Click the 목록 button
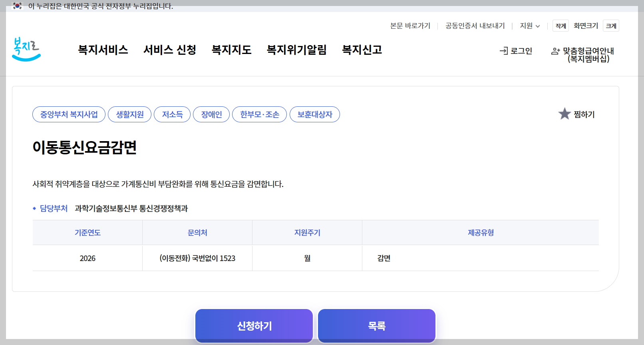 (377, 326)
